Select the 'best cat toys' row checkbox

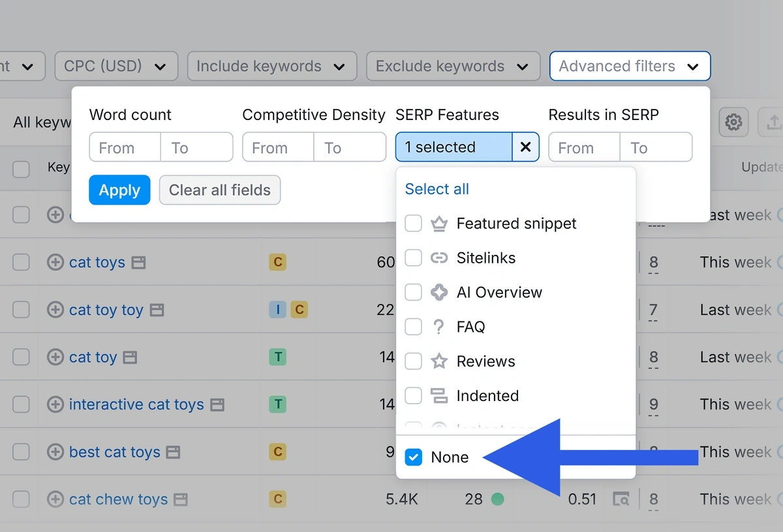click(x=22, y=452)
